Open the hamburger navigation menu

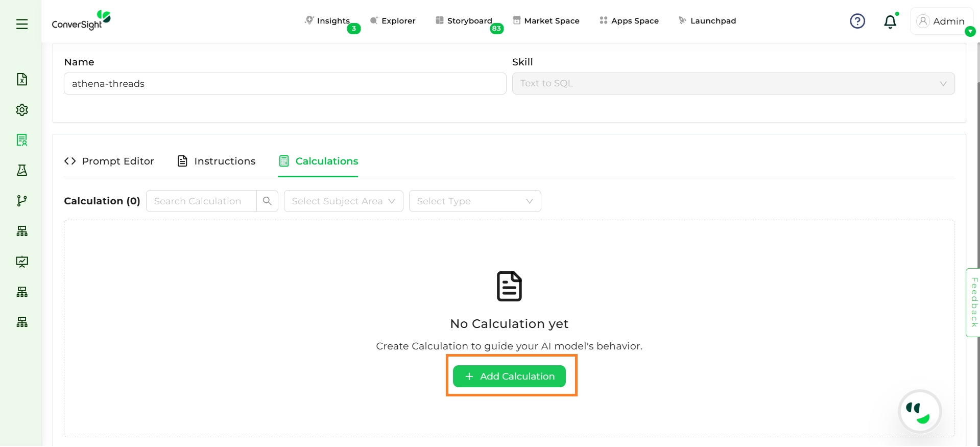coord(22,24)
